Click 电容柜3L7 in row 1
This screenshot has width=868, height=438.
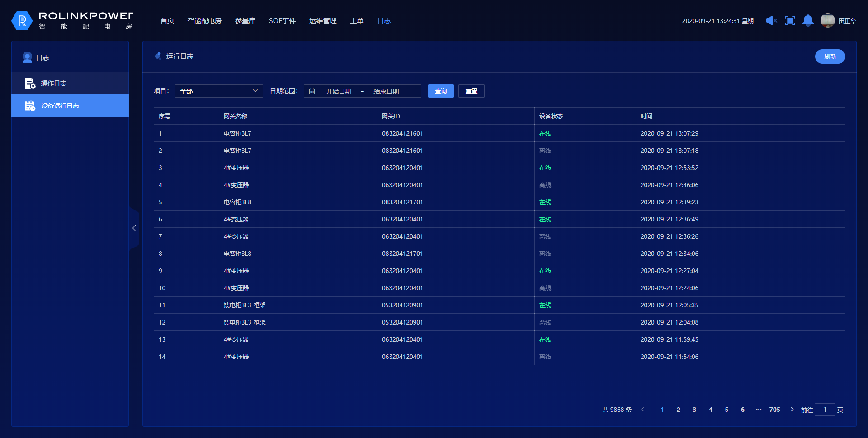[237, 133]
